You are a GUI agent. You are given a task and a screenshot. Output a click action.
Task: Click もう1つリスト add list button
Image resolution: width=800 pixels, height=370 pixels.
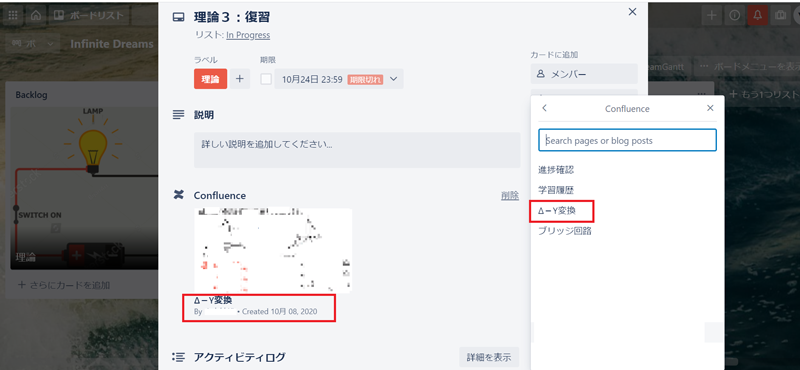click(x=764, y=95)
